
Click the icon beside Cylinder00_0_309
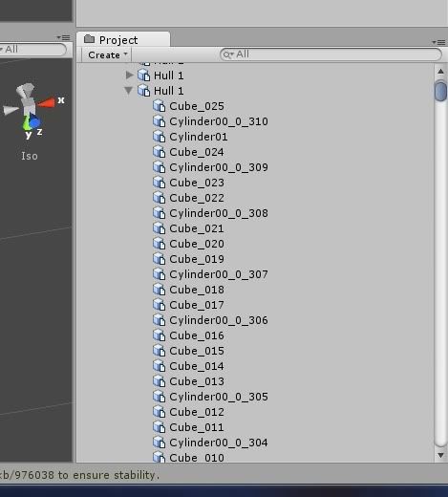point(159,167)
